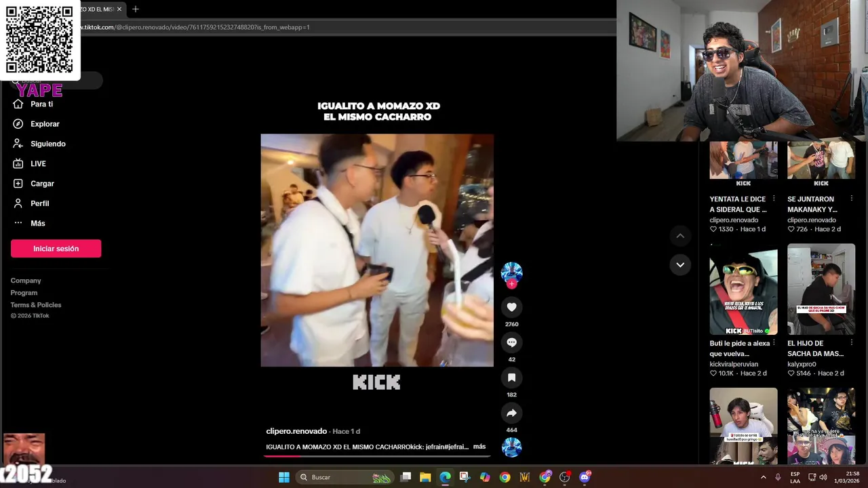
Task: Open options menu for 'EL HIJO DE SACHA' video
Action: point(852,343)
